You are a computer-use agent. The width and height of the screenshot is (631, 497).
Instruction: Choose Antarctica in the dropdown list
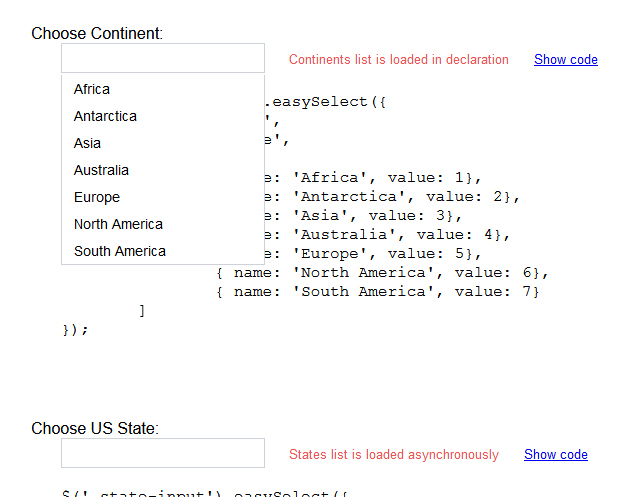coord(105,116)
